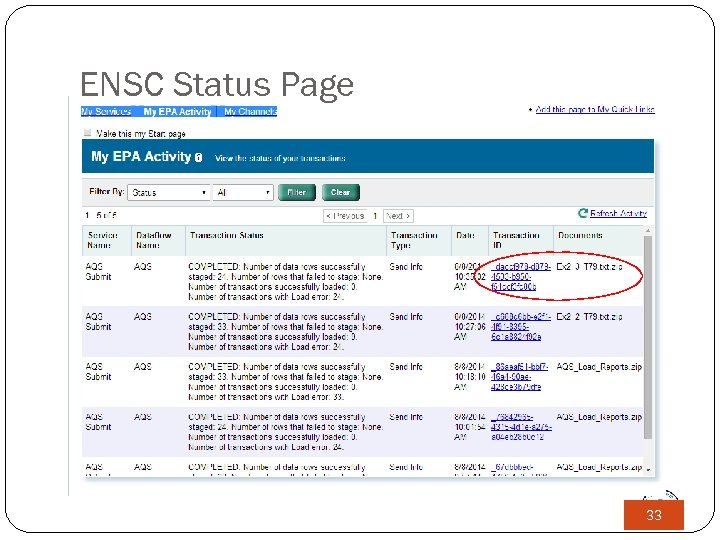Click the Refresh Activity link
Image resolution: width=720 pixels, height=540 pixels.
[618, 214]
